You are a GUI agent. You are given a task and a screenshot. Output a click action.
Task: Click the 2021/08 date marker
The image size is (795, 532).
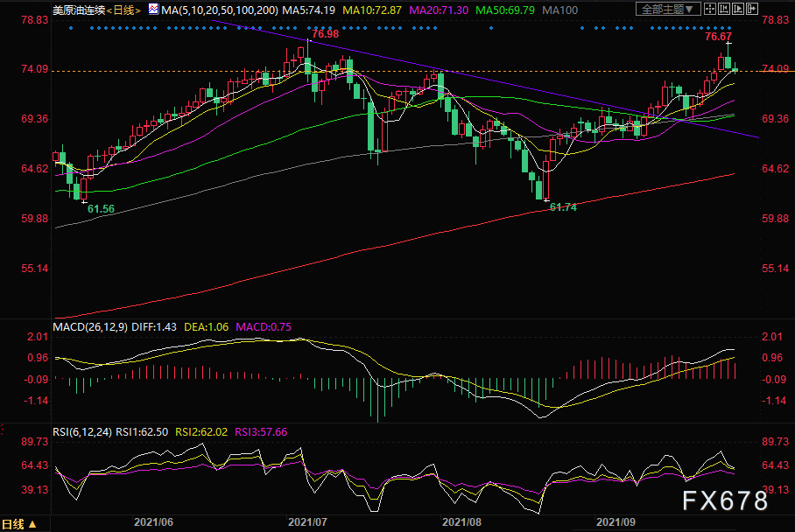(461, 522)
